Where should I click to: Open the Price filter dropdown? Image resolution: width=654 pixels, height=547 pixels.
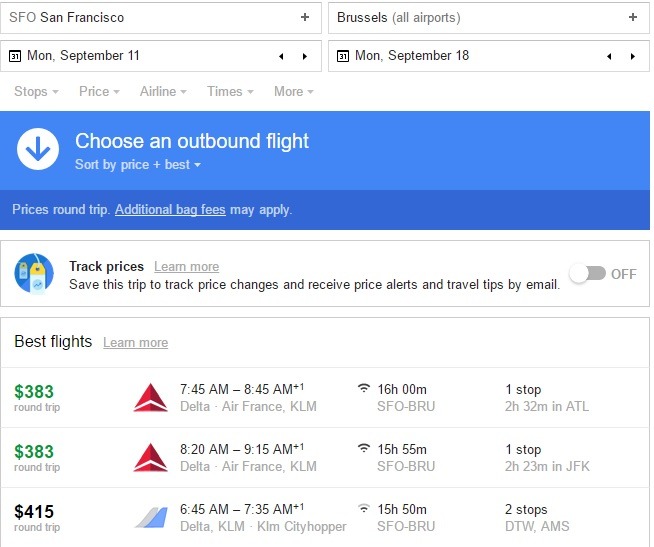tap(99, 91)
